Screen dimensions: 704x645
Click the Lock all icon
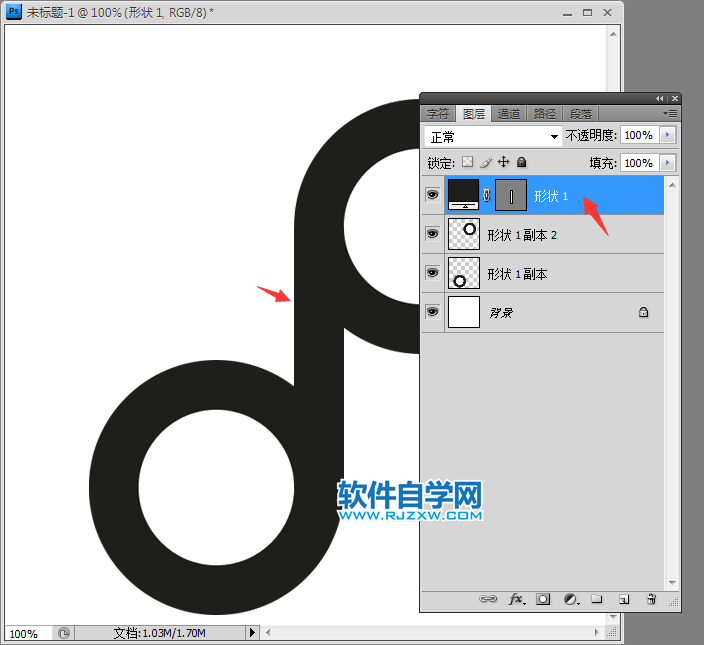pyautogui.click(x=521, y=162)
